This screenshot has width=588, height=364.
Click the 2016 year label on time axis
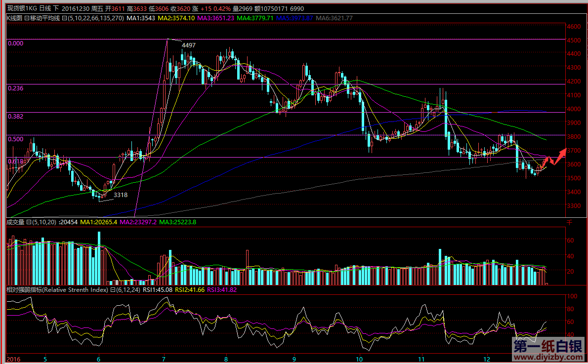[x=14, y=359]
